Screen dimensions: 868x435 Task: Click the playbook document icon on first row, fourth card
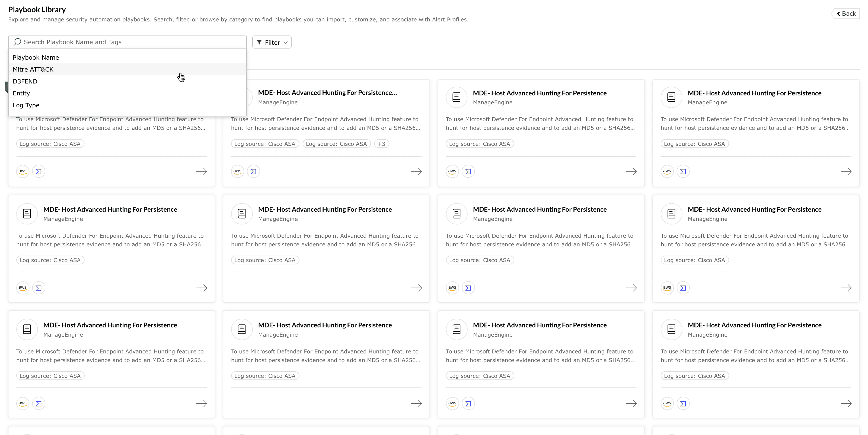[671, 97]
